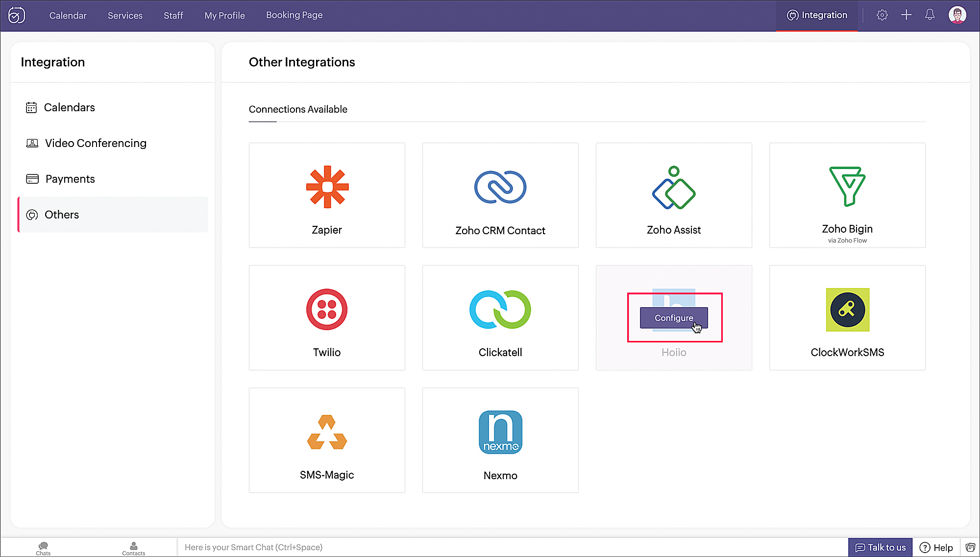Open Contacts in the bottom bar
The height and width of the screenshot is (557, 980).
[x=133, y=548]
